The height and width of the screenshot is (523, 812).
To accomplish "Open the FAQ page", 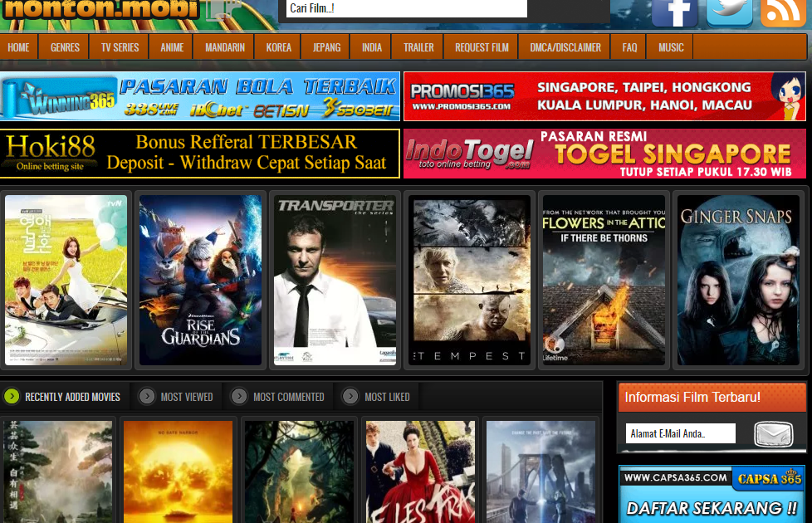I will click(x=629, y=47).
